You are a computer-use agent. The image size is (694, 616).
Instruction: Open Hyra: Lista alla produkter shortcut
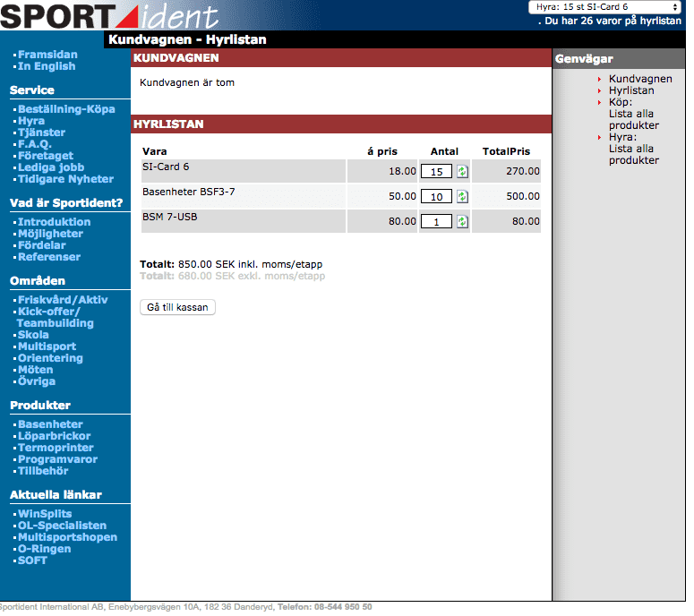point(634,149)
